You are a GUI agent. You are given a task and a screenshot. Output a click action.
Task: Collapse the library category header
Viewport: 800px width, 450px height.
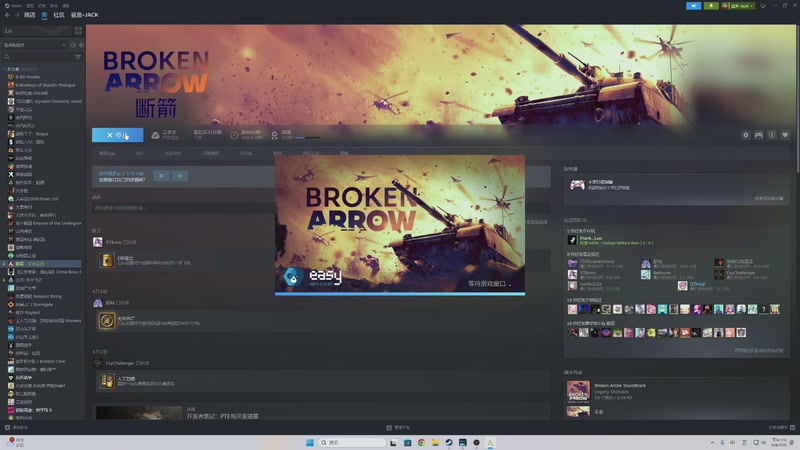click(20, 69)
